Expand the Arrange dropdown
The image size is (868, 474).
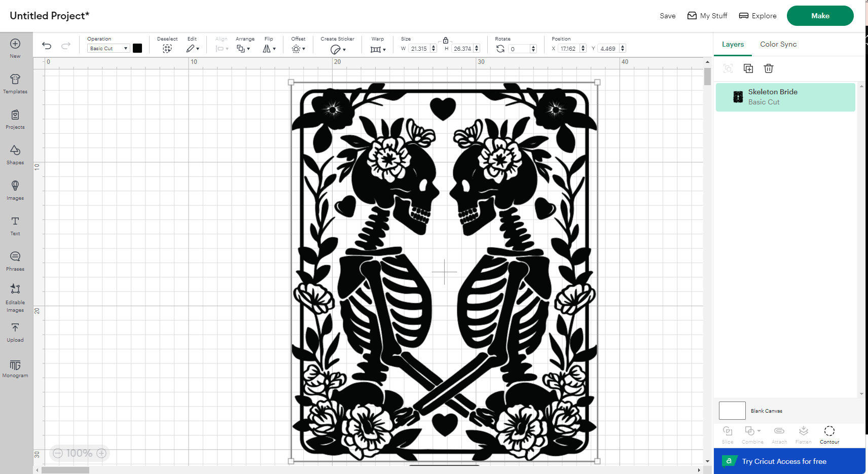tap(244, 48)
